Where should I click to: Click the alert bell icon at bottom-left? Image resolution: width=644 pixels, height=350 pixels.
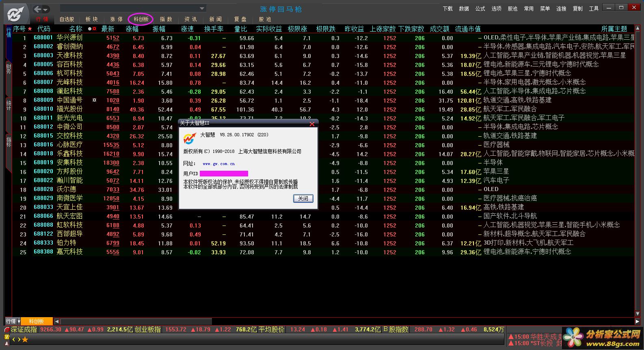7,344
